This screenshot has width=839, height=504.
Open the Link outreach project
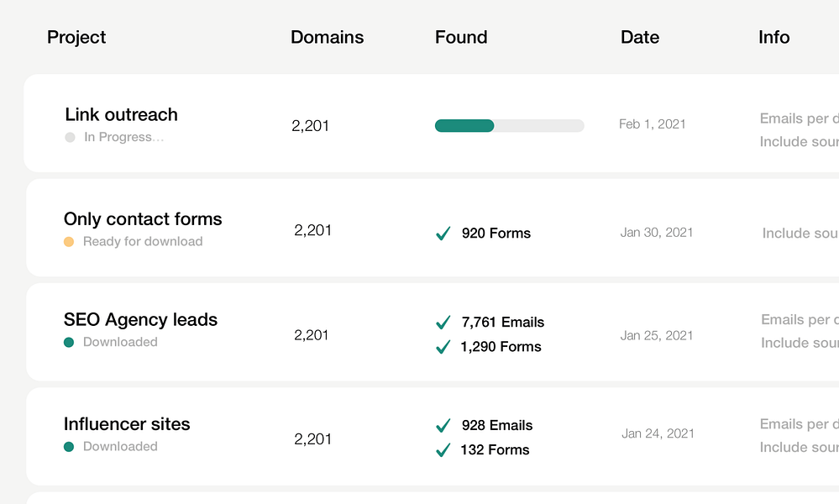(121, 115)
